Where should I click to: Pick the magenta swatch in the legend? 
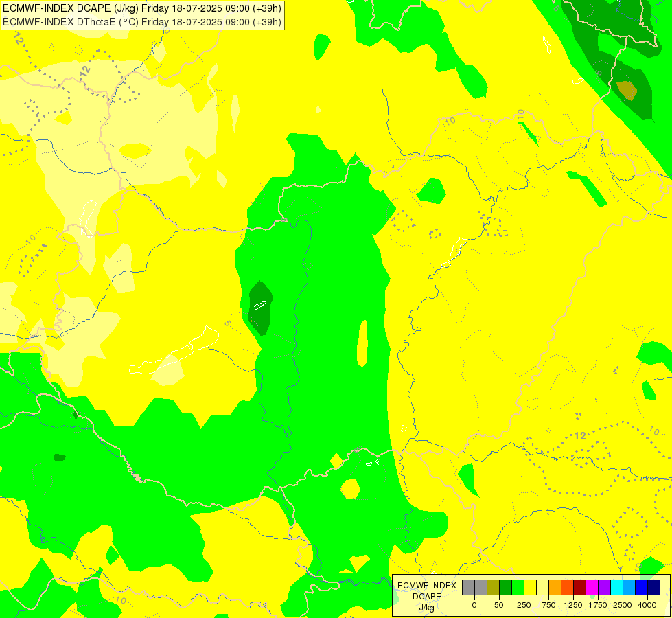click(x=592, y=587)
